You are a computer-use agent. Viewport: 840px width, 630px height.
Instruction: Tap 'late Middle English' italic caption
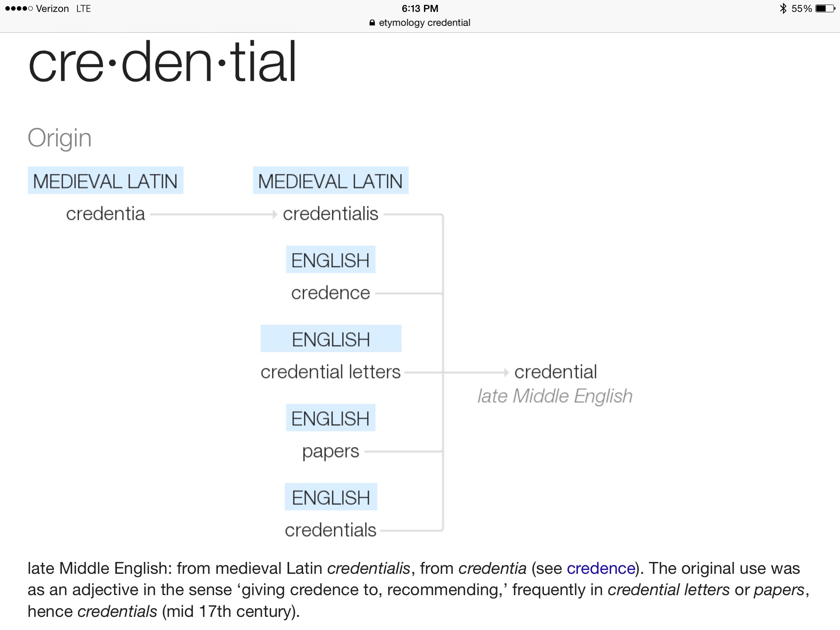pos(555,396)
